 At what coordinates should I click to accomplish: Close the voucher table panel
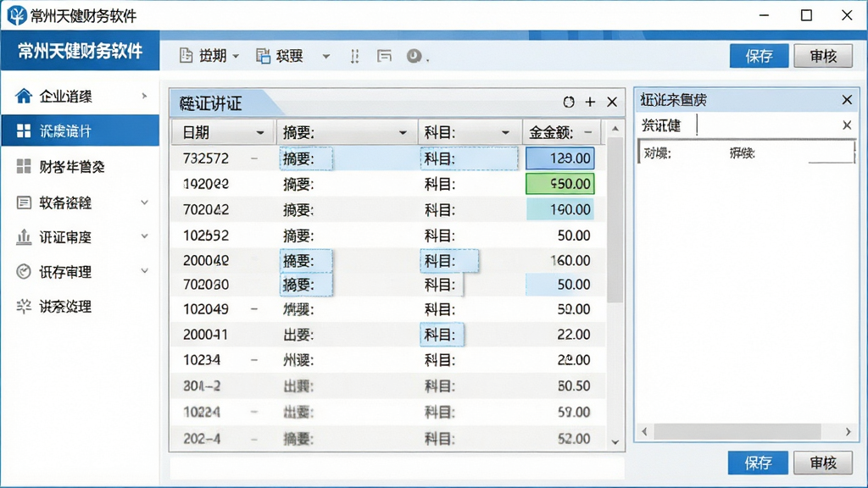pyautogui.click(x=612, y=102)
